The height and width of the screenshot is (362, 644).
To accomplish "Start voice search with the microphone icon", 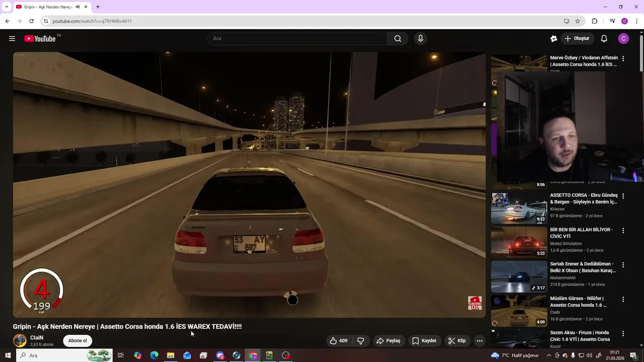I will (x=421, y=39).
